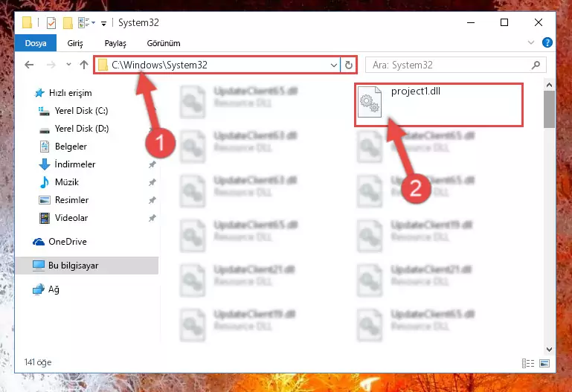Click the Properties quick access toolbar icon
This screenshot has width=572, height=392.
coord(51,23)
